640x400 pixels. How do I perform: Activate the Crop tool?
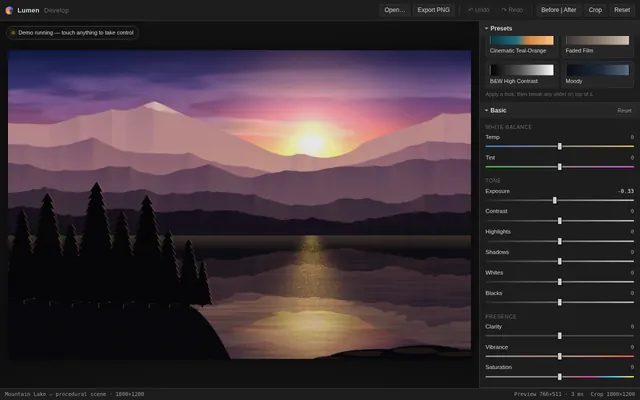click(595, 10)
